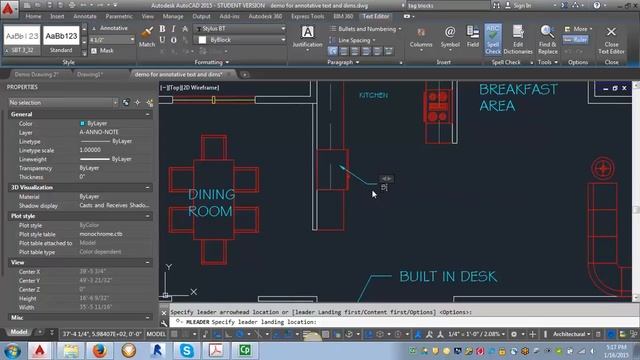Image resolution: width=640 pixels, height=360 pixels.
Task: Click the Field insert icon
Action: tap(473, 37)
